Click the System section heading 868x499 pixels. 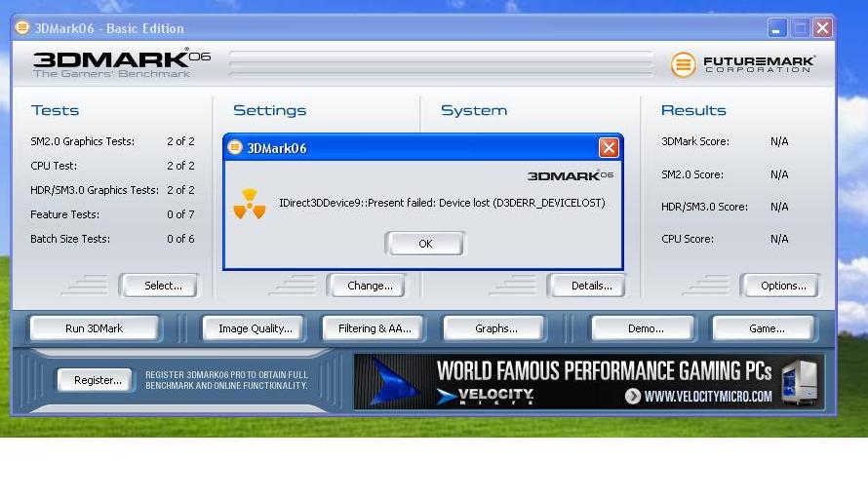coord(474,110)
